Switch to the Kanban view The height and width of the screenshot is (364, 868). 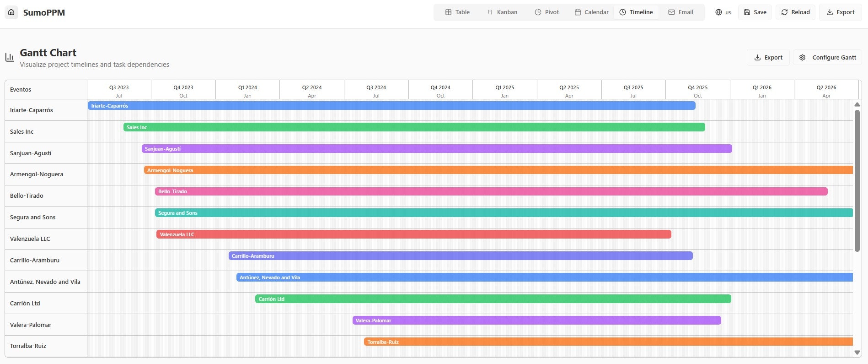click(x=502, y=12)
